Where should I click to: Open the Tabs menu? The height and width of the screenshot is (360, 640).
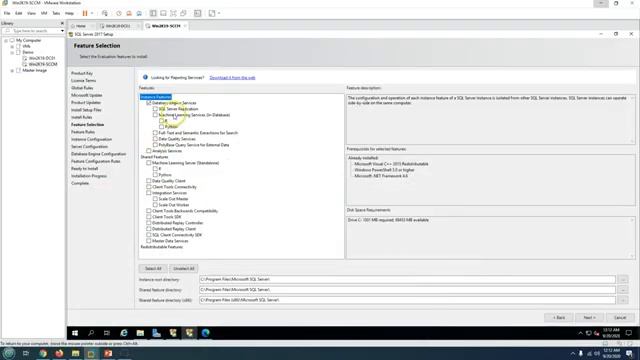click(x=56, y=13)
